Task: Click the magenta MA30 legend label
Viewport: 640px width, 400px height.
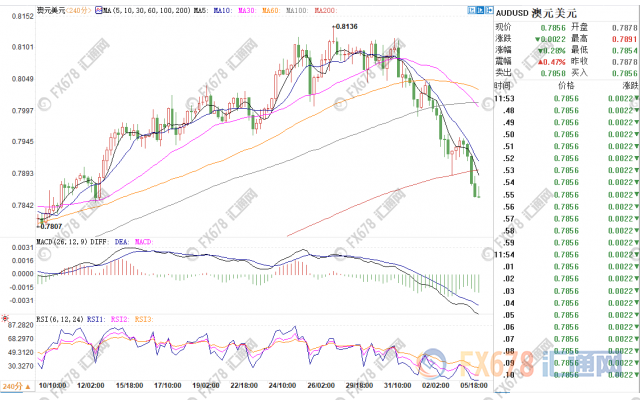Action: tap(247, 10)
